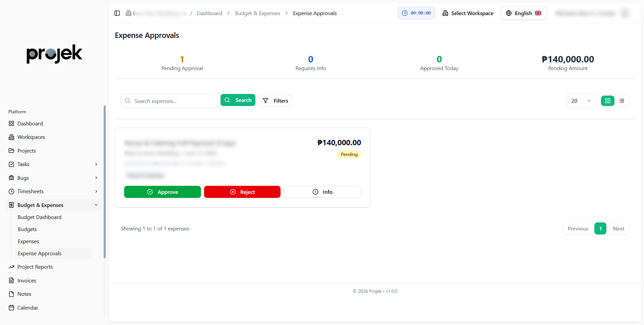The height and width of the screenshot is (325, 644).
Task: Collapse the Budget & Expenses section
Action: [x=96, y=205]
